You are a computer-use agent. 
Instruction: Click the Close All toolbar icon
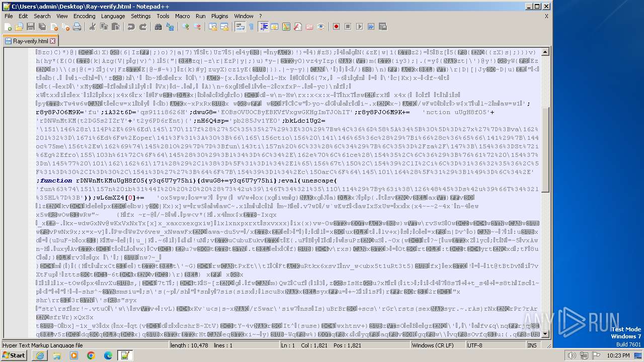pos(65,27)
